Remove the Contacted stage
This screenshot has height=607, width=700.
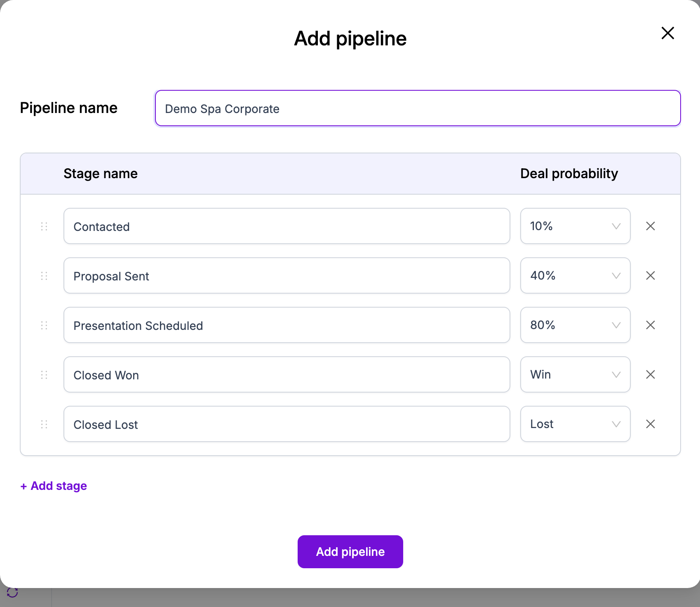point(651,226)
